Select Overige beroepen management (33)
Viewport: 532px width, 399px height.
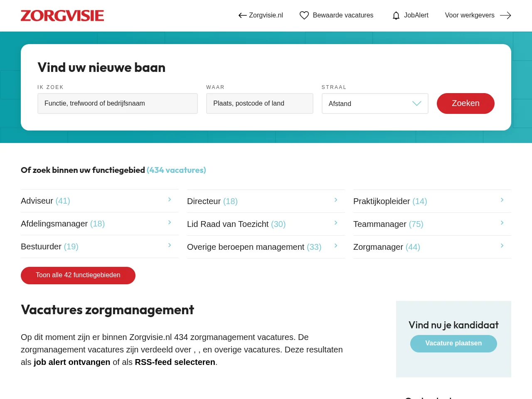(x=266, y=247)
